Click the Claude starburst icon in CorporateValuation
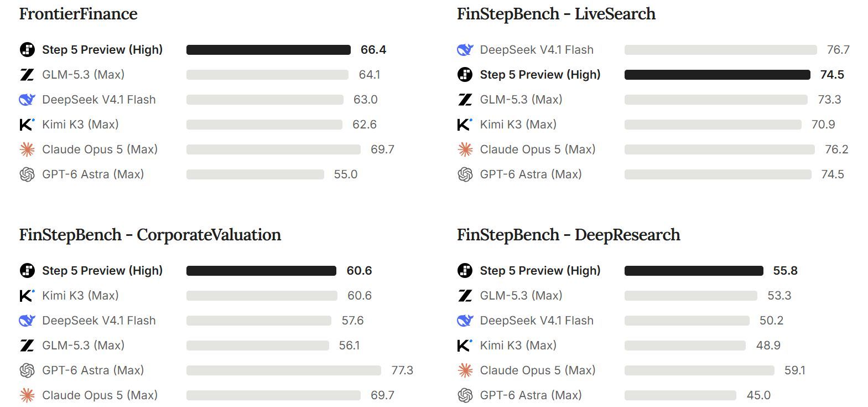 27,395
